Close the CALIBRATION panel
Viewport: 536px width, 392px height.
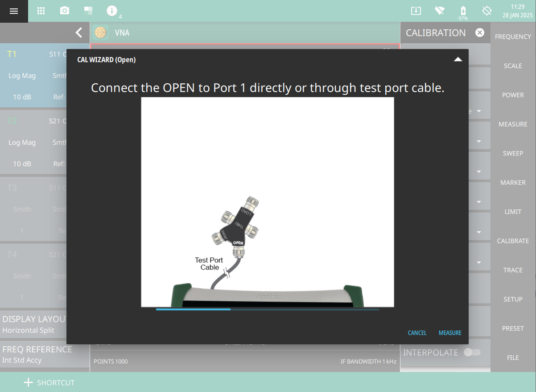tap(479, 33)
